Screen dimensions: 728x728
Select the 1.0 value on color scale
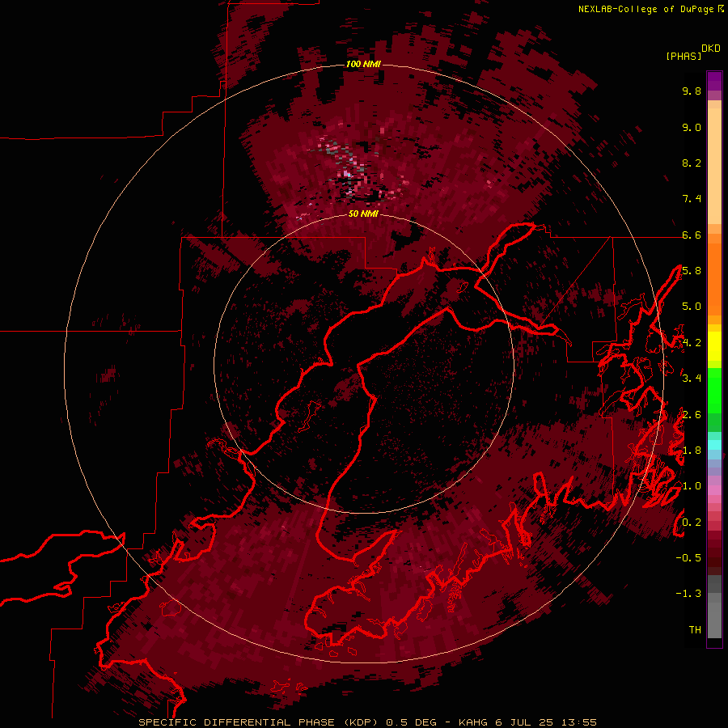pos(692,486)
